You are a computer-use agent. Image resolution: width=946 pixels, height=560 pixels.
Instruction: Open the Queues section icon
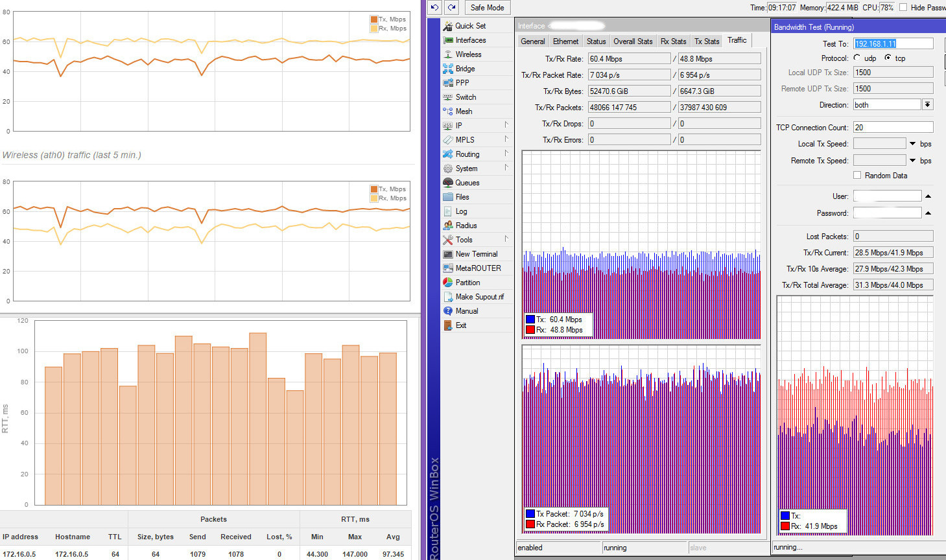[x=447, y=183]
